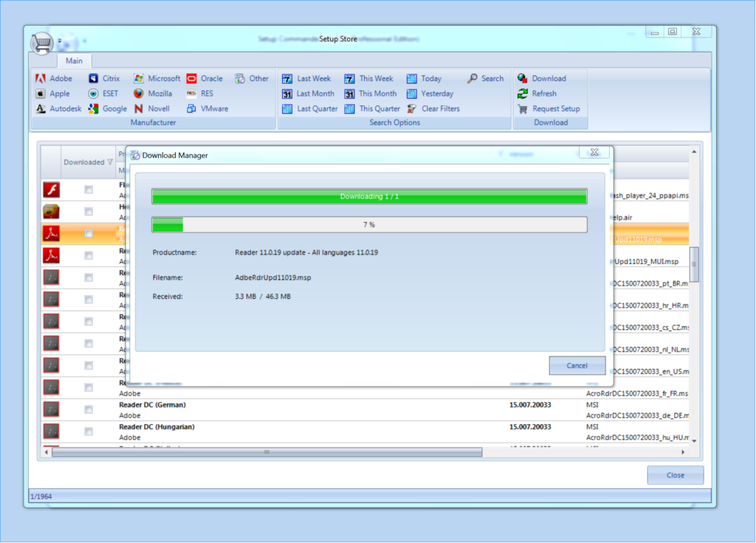Filter by Autodesk manufacturer

[59, 109]
